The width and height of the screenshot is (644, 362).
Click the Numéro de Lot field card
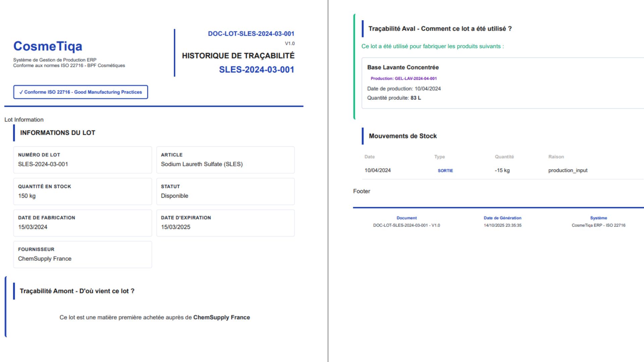83,160
